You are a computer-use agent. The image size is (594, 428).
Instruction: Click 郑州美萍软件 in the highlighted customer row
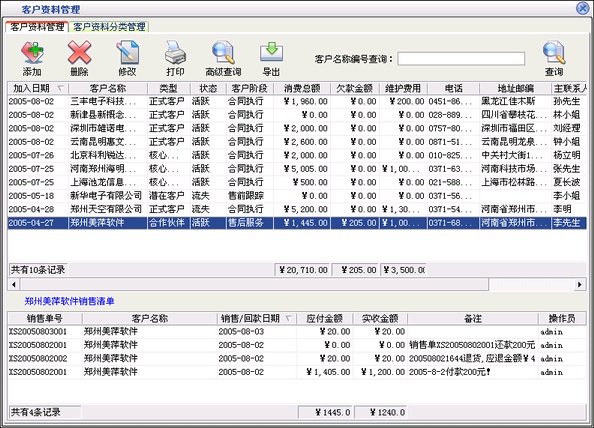[x=97, y=223]
